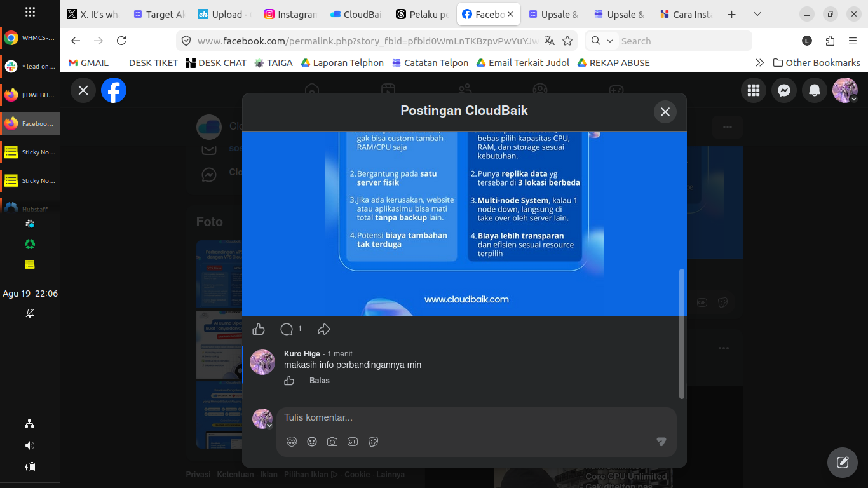This screenshot has width=868, height=488.
Task: Open the Laporan Telphon bookmark
Action: tap(342, 63)
